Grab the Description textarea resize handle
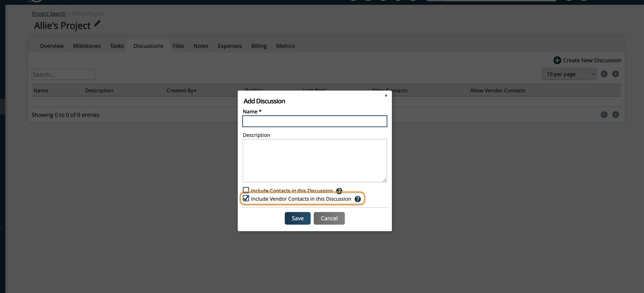 pyautogui.click(x=384, y=180)
